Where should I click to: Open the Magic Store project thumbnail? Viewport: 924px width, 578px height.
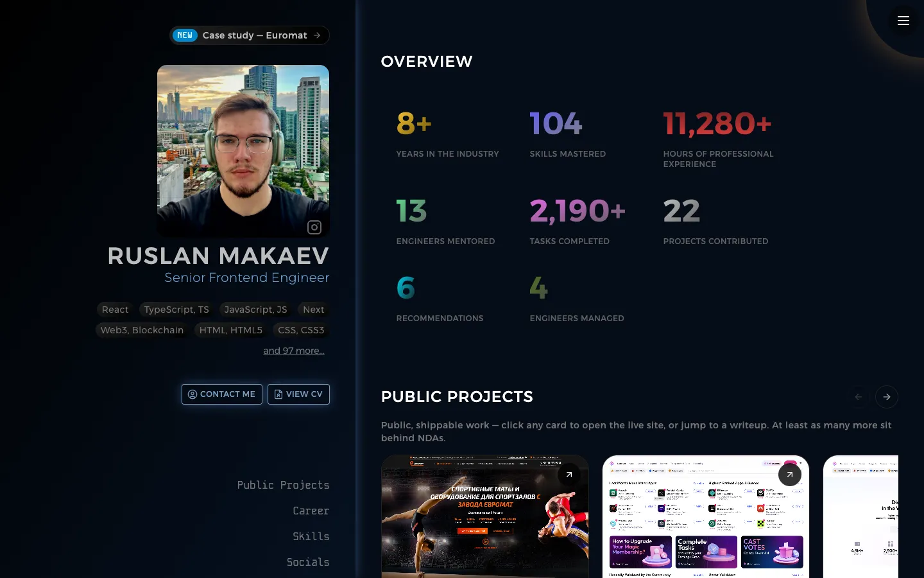tap(706, 517)
